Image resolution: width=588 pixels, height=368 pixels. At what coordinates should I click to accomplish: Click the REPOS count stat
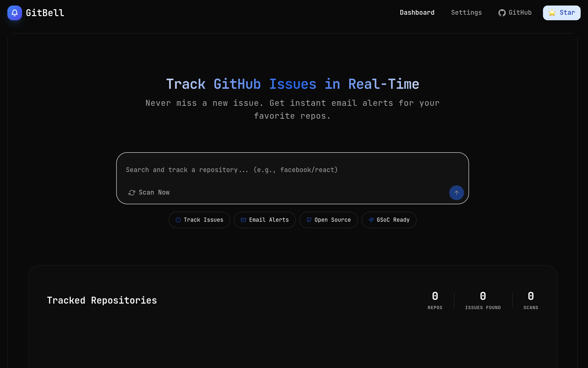(x=435, y=300)
